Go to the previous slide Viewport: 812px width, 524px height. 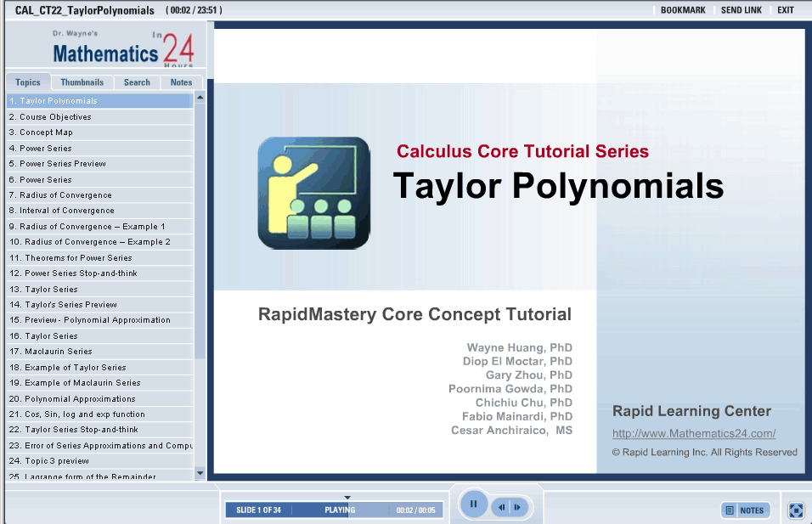[x=501, y=507]
